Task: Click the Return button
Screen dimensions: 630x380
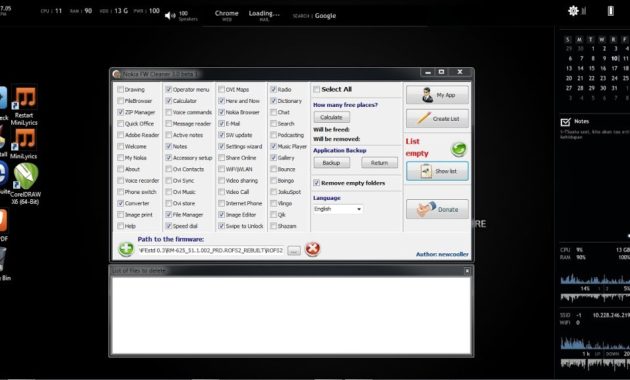Action: tap(379, 163)
